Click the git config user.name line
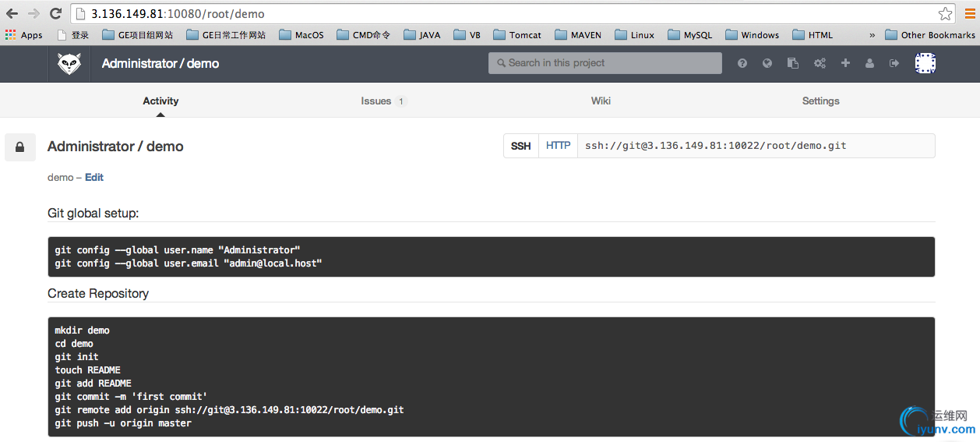 tap(178, 250)
